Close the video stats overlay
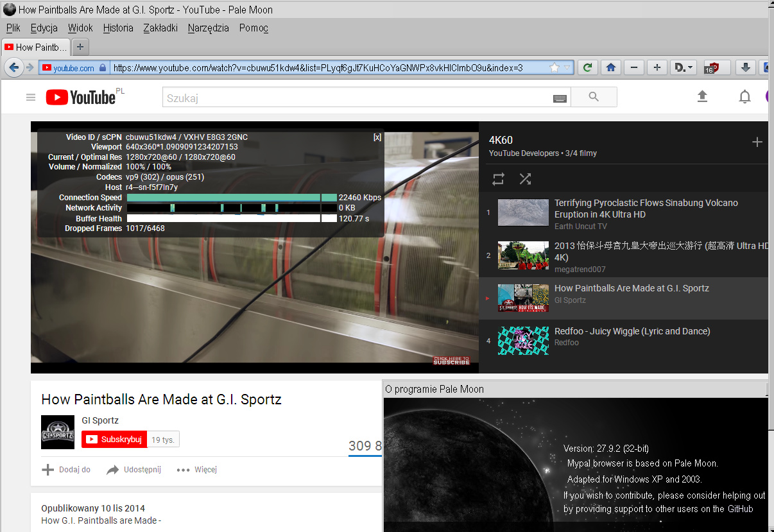 (377, 137)
